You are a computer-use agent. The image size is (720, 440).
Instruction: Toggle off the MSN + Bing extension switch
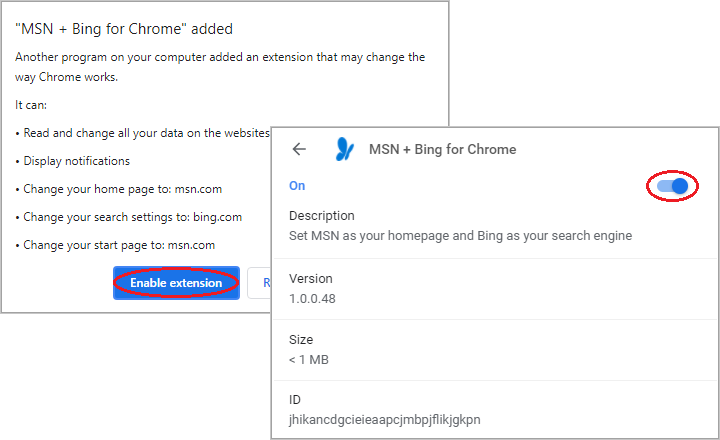tap(672, 186)
